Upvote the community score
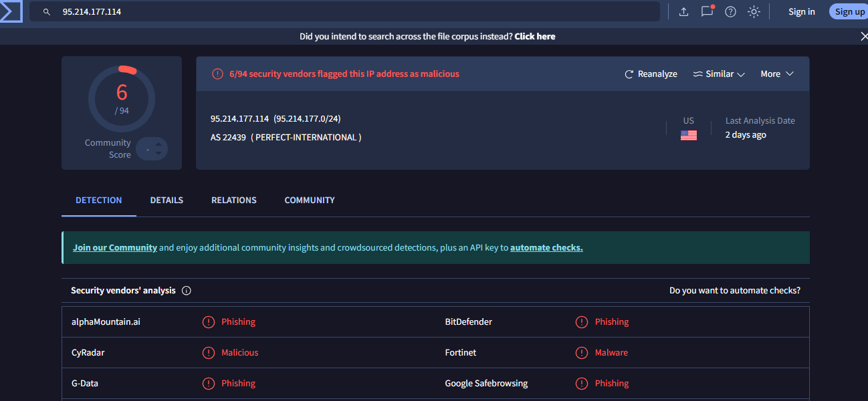 coord(158,144)
